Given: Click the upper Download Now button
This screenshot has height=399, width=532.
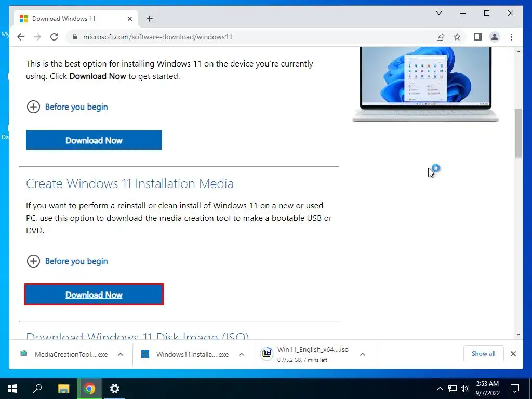Looking at the screenshot, I should (x=94, y=140).
